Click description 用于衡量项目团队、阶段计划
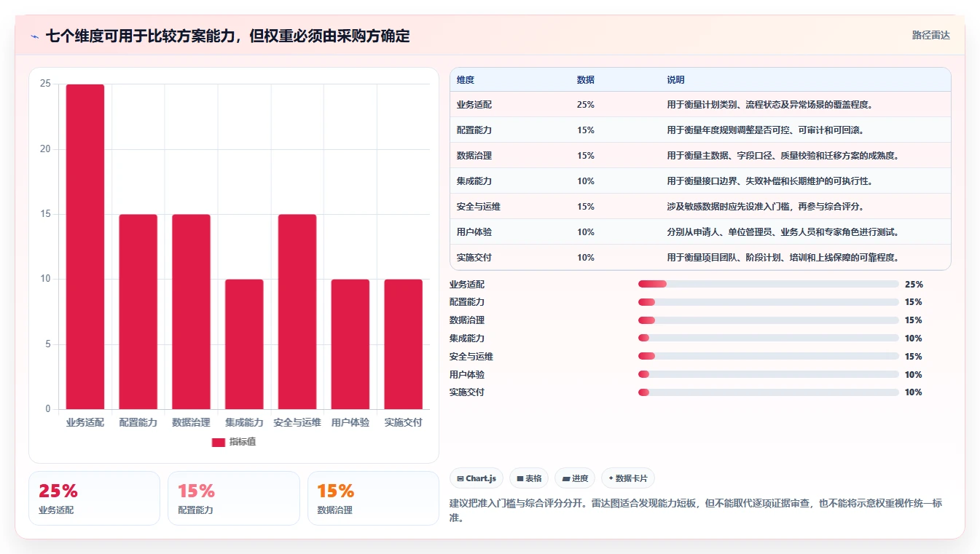Viewport: 980px width, 554px height. 783,258
